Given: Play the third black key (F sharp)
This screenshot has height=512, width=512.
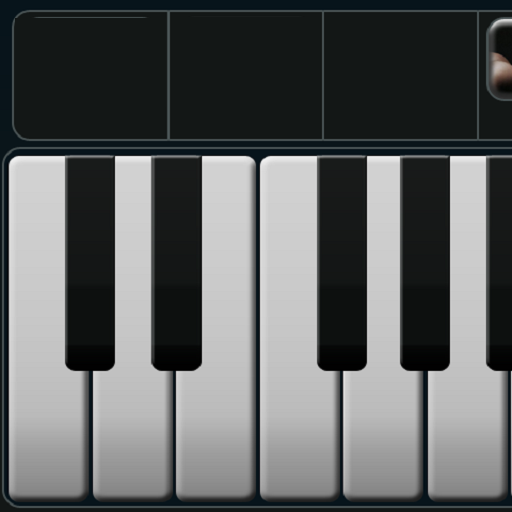Looking at the screenshot, I should click(342, 263).
